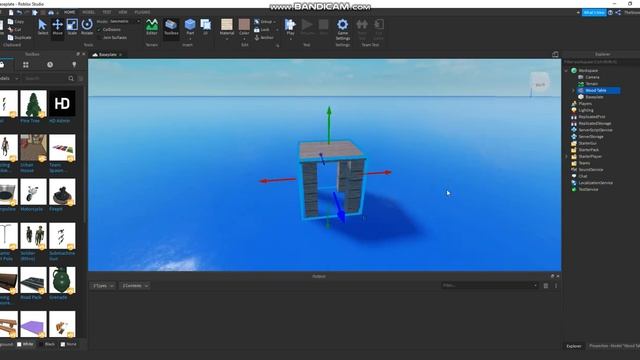This screenshot has height=360, width=640.
Task: Open the Toolbox Inventory grid tab
Action: coord(26,65)
